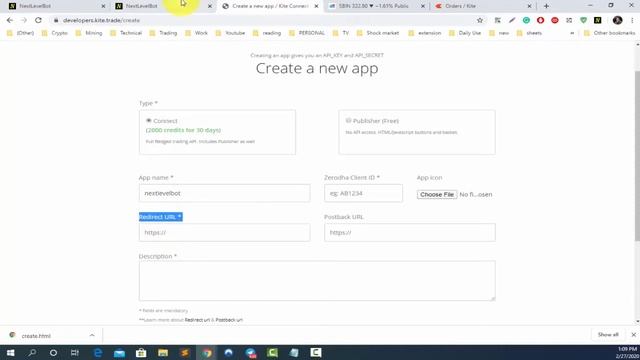This screenshot has width=640, height=360.
Task: Open the Daily Use bookmarks folder
Action: click(465, 33)
